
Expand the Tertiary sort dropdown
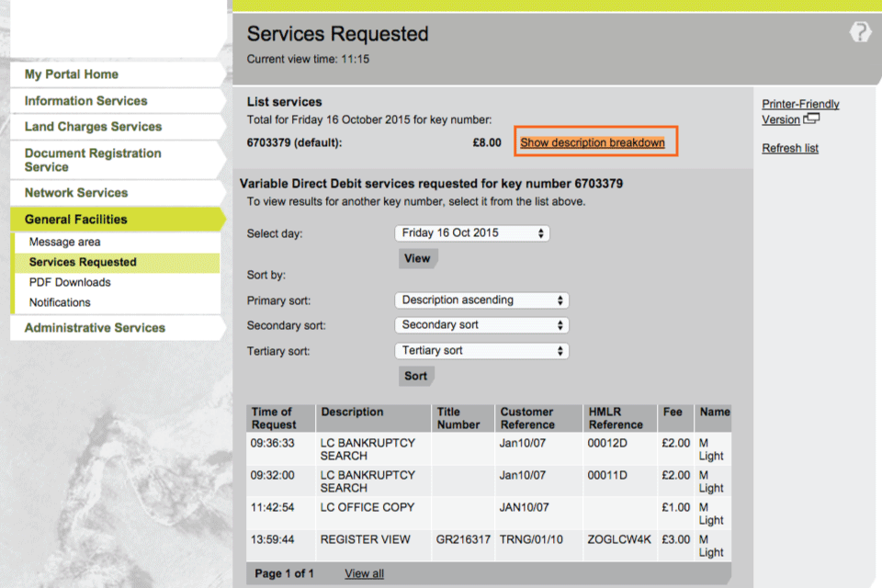tap(481, 351)
